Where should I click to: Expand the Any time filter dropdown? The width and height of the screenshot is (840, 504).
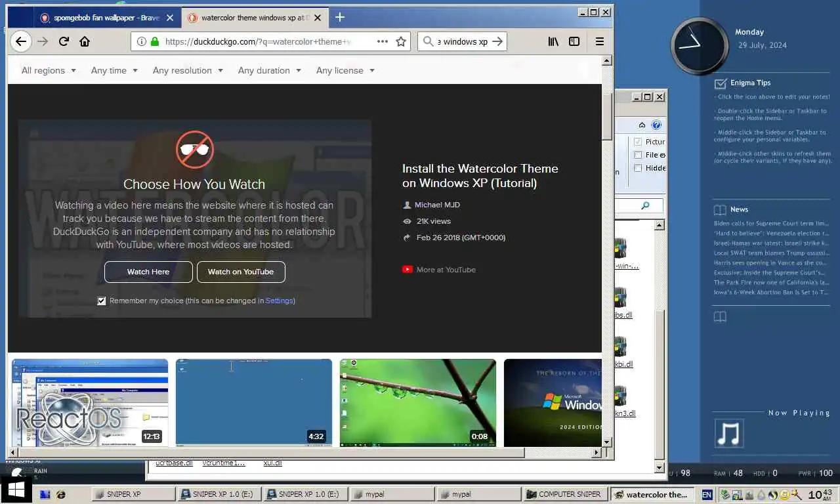(114, 70)
